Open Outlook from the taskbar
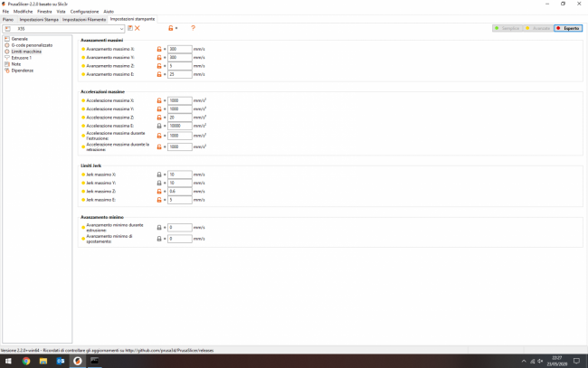 [x=61, y=361]
